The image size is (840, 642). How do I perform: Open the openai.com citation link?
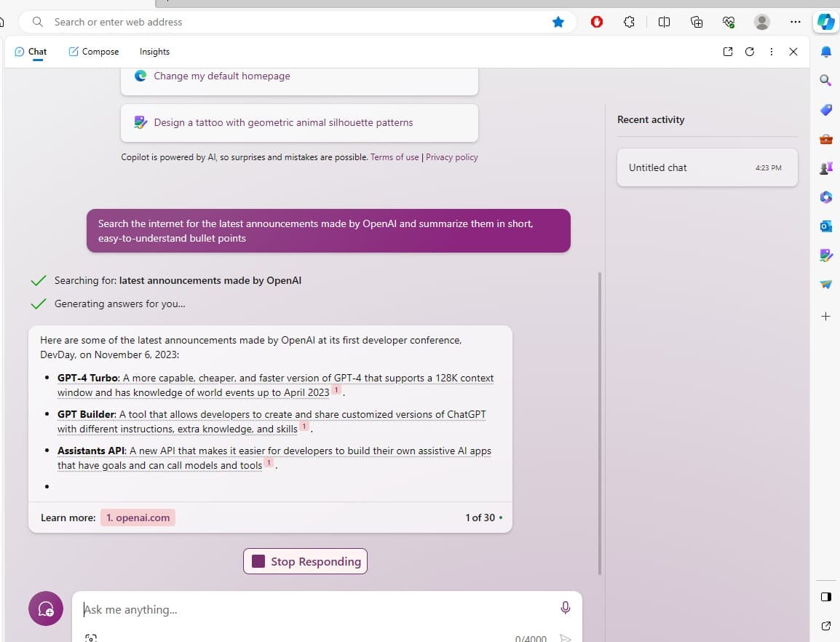point(138,518)
